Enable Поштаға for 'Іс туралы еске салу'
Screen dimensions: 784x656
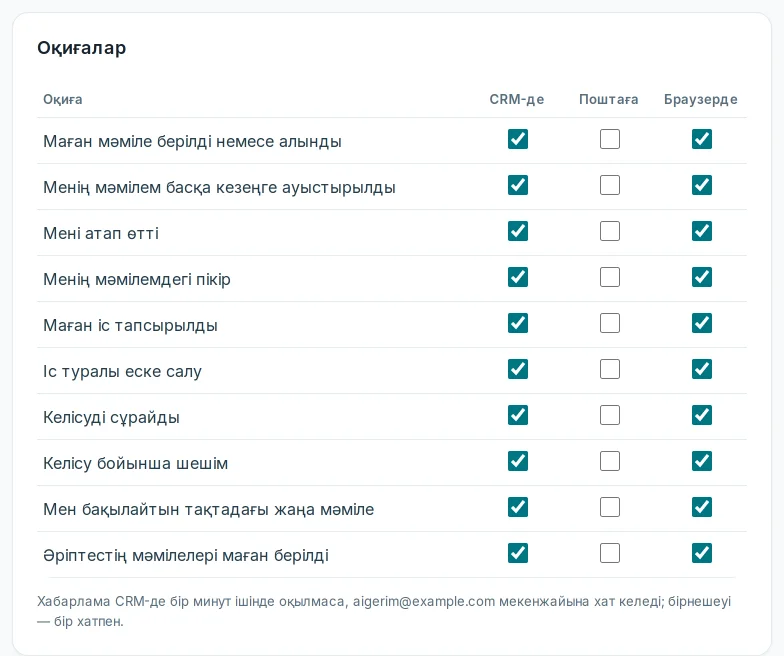point(610,369)
